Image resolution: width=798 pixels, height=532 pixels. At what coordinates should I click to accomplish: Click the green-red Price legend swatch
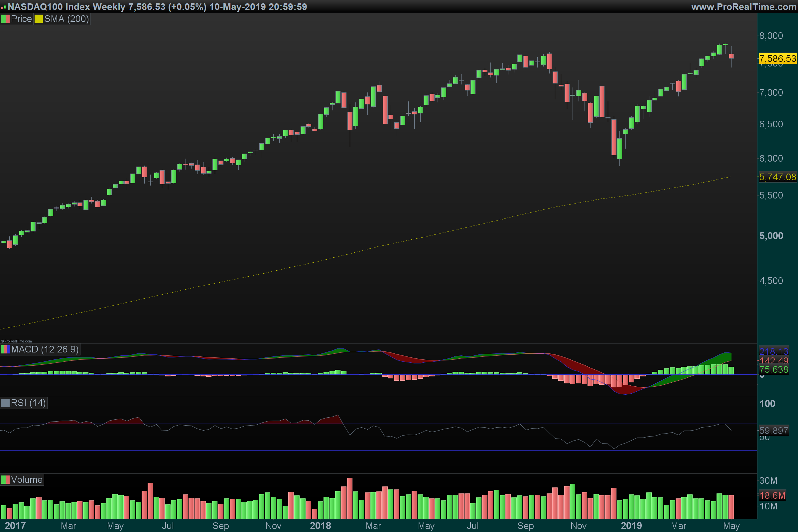5,19
